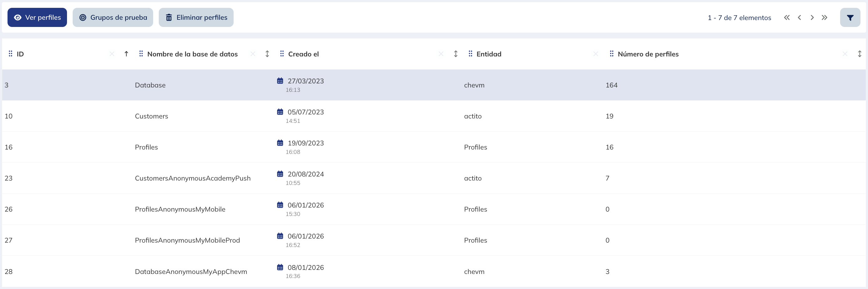This screenshot has width=868, height=289.
Task: Open the filter funnel icon
Action: (850, 18)
